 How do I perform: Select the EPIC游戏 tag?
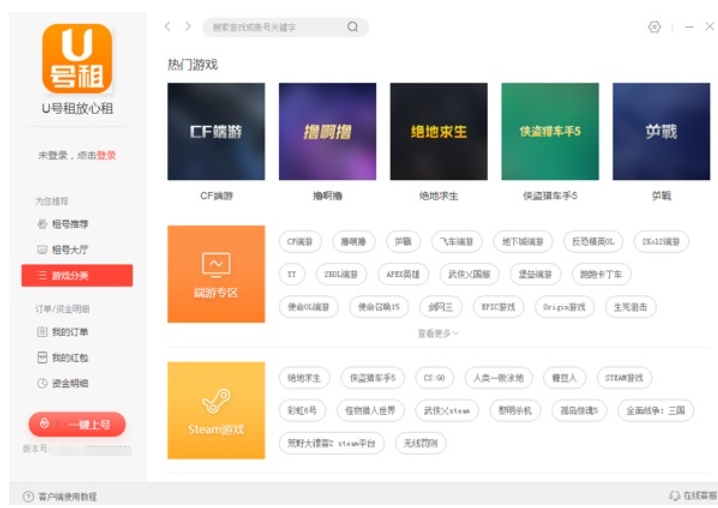point(498,307)
